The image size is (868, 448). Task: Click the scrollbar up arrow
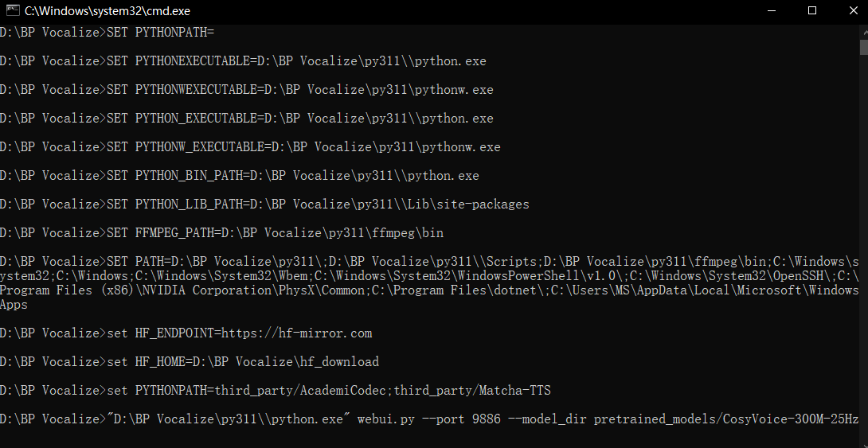point(863,32)
